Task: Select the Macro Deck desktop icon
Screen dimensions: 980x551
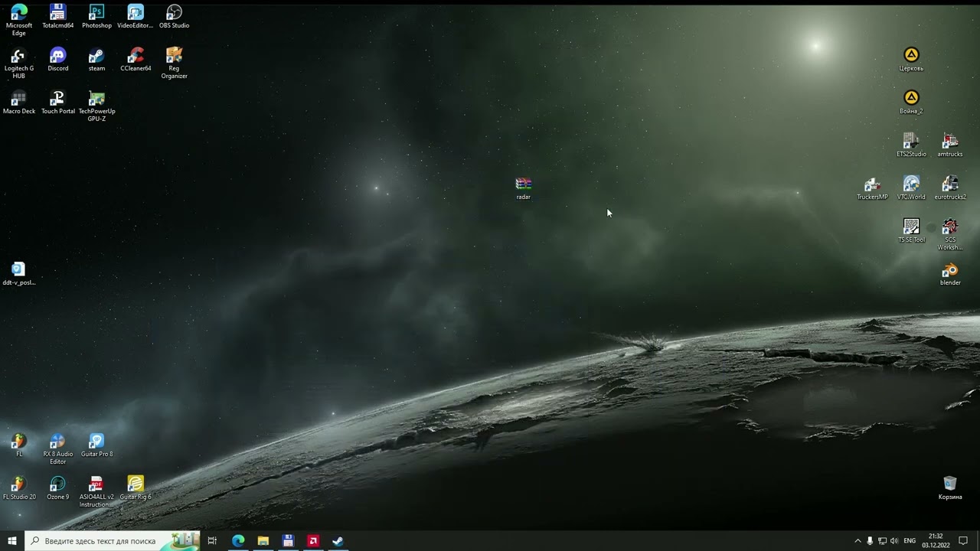Action: coord(19,103)
